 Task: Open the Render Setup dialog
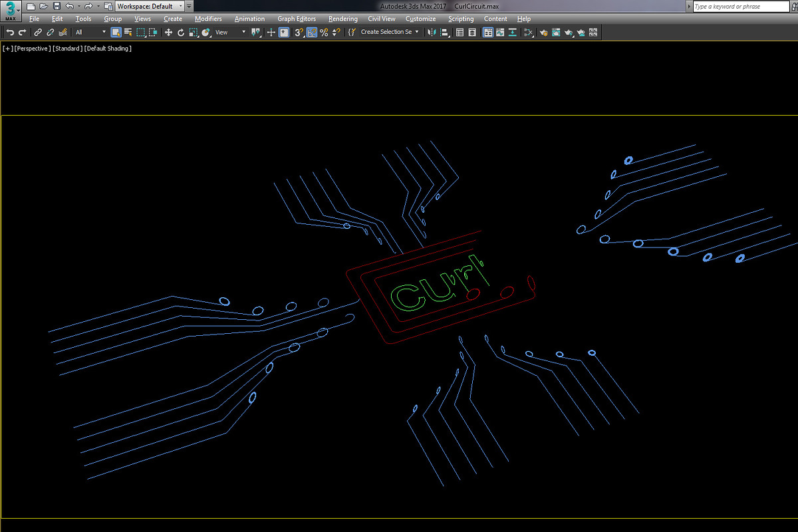click(x=543, y=32)
